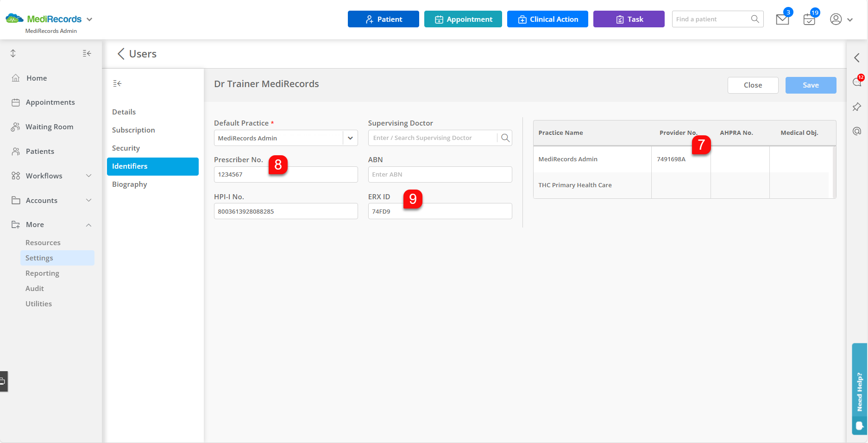Expand the Workflows menu
Screen dimensions: 868x443
pyautogui.click(x=89, y=176)
